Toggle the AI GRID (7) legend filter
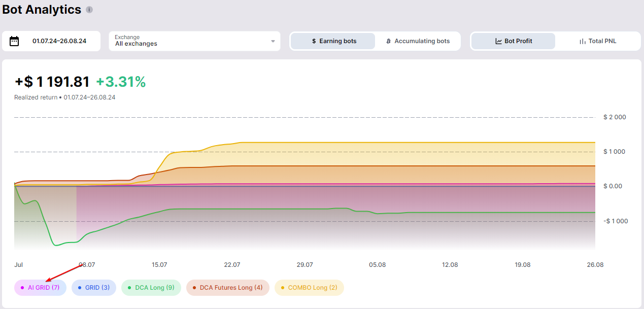 [40, 288]
